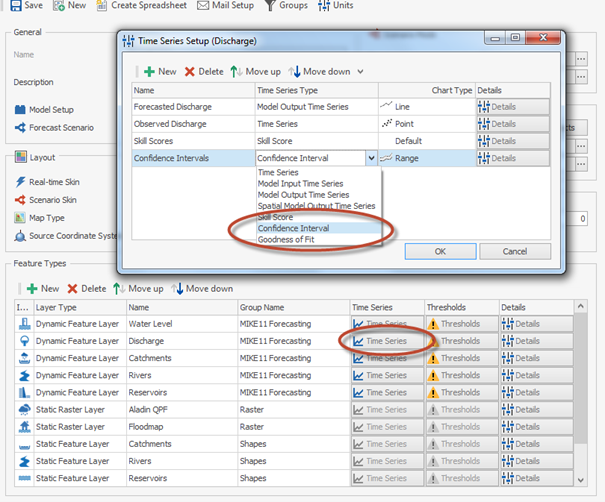Click Delete in Time Series Setup dialog
Image resolution: width=605 pixels, height=502 pixels.
tap(204, 71)
